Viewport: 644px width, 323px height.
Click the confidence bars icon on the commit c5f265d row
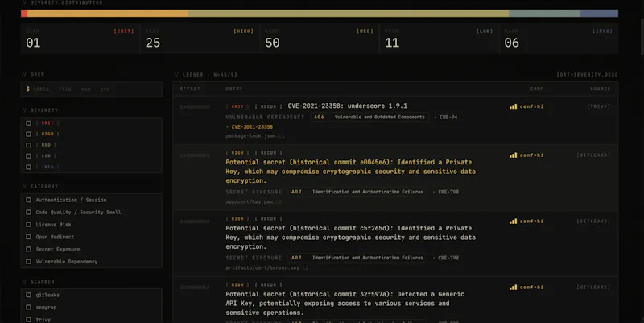[513, 221]
